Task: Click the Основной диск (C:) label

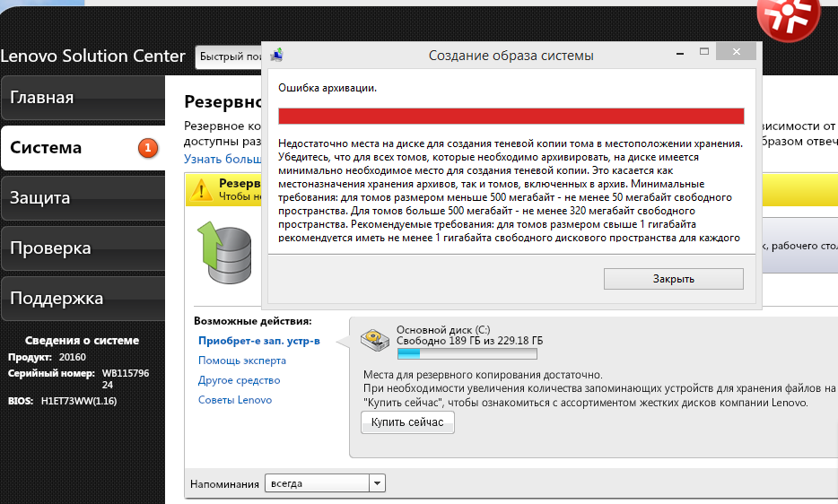Action: click(x=443, y=330)
